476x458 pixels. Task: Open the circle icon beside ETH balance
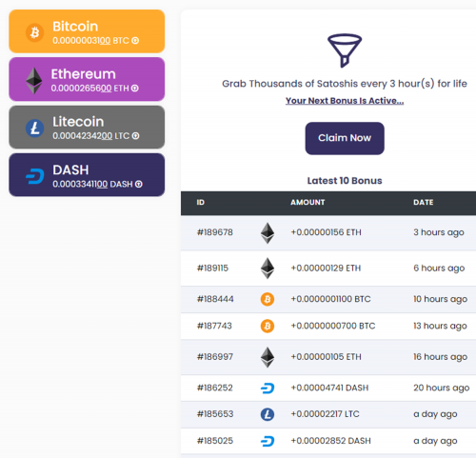click(135, 89)
